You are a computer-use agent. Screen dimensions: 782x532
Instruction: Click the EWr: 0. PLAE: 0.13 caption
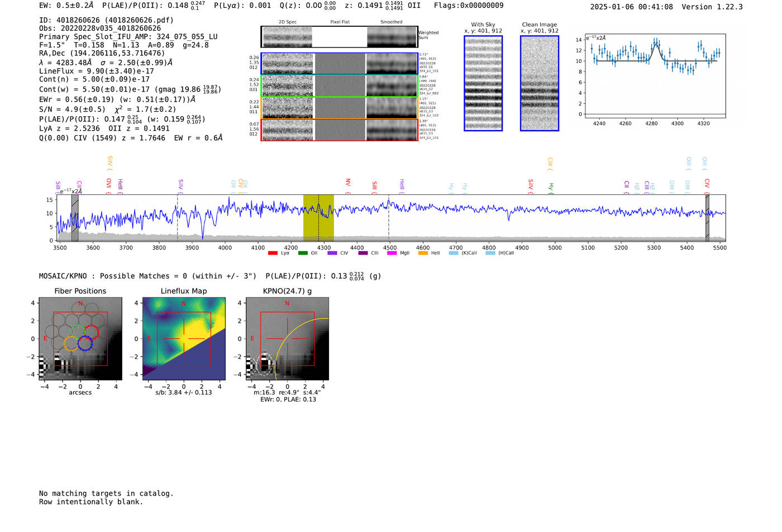288,400
